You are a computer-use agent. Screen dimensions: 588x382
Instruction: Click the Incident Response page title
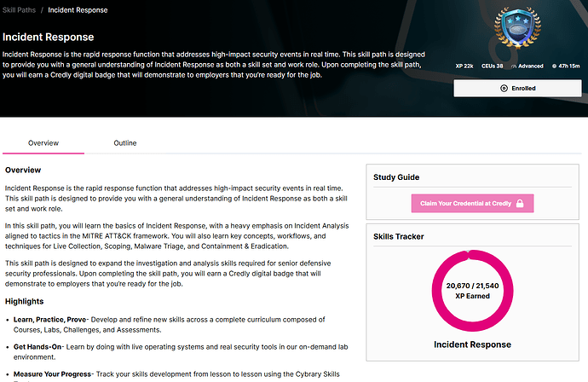coord(48,38)
